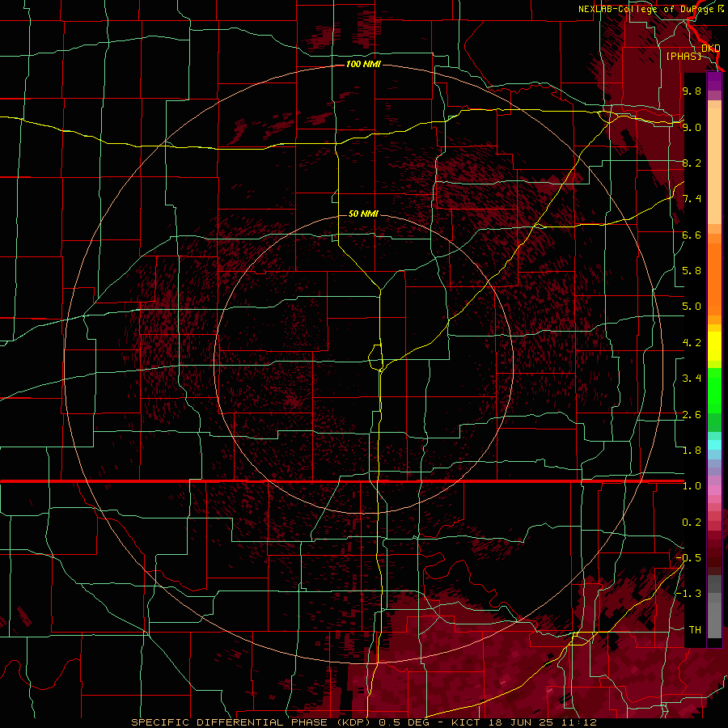The image size is (728, 728).
Task: Click the 9.8 value on the scale
Action: (692, 91)
